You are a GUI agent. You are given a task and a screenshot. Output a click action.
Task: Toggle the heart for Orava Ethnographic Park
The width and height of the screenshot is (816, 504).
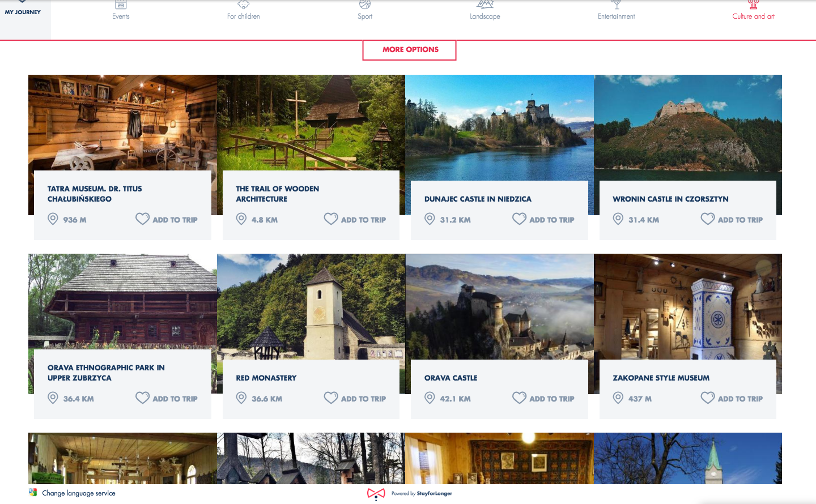pos(142,398)
